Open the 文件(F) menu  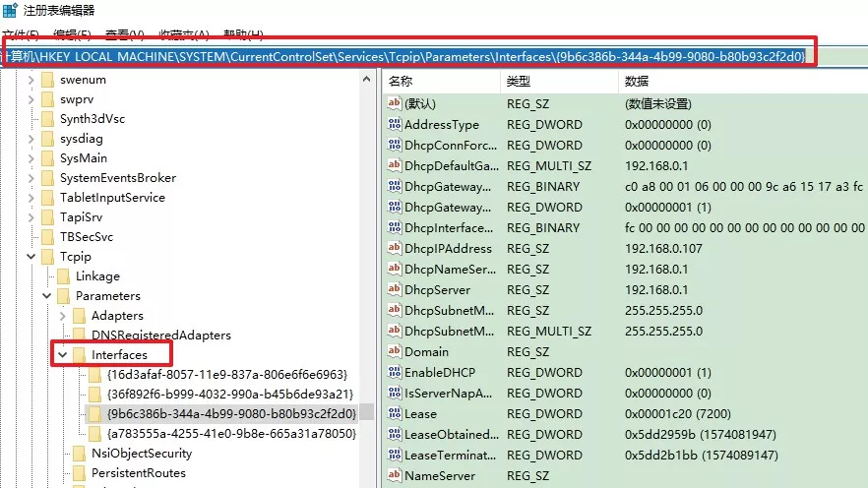tap(20, 34)
